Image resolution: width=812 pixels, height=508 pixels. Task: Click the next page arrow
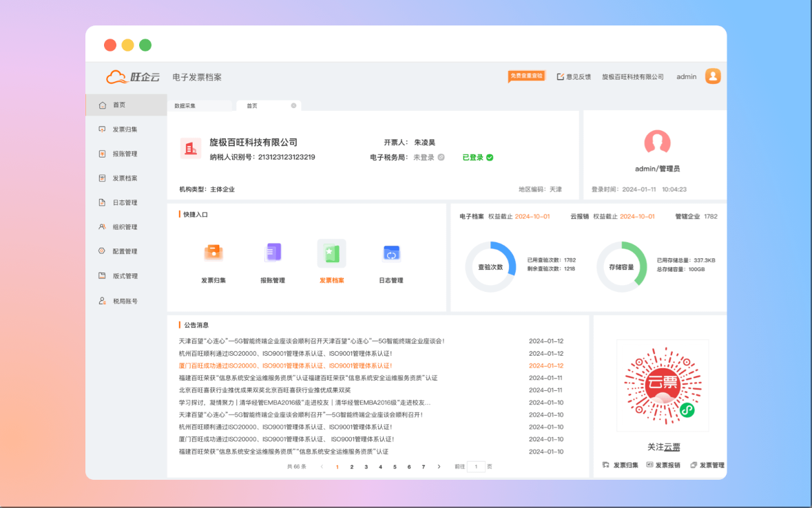(439, 467)
